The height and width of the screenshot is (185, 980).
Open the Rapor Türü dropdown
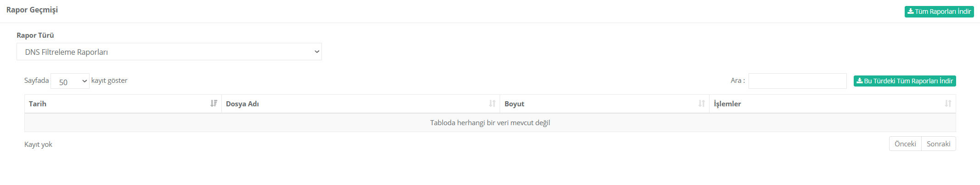(169, 52)
